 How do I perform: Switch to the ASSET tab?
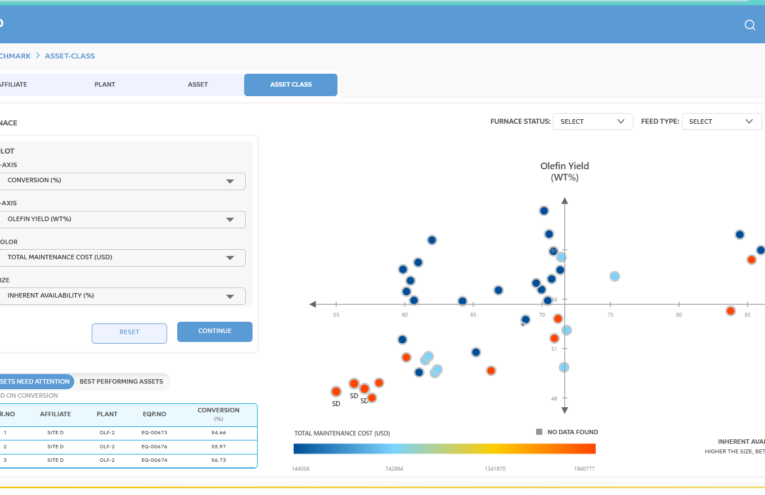pos(198,84)
